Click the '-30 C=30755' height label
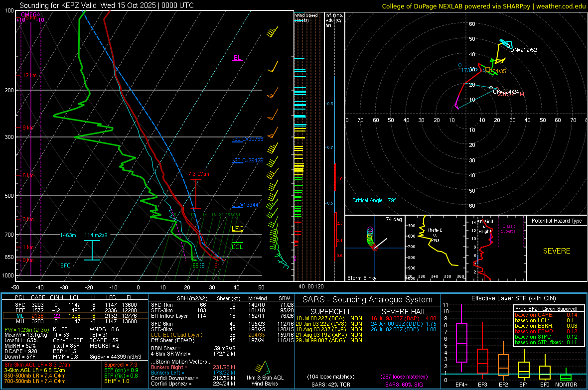Image resolution: width=588 pixels, height=390 pixels. pyautogui.click(x=248, y=139)
